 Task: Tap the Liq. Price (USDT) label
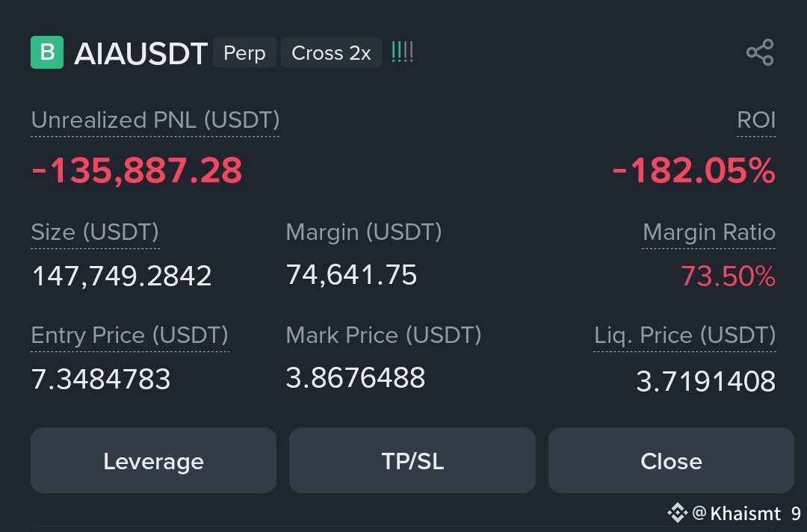pos(684,335)
